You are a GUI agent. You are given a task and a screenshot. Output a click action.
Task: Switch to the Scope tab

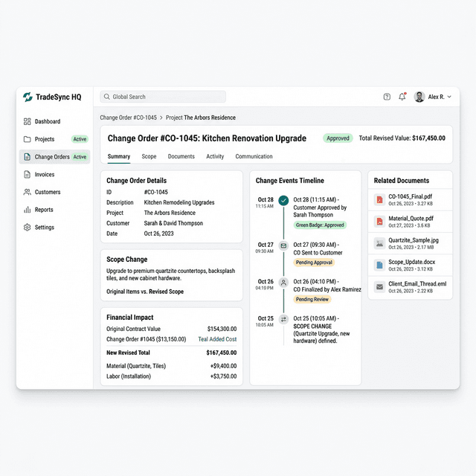click(149, 157)
